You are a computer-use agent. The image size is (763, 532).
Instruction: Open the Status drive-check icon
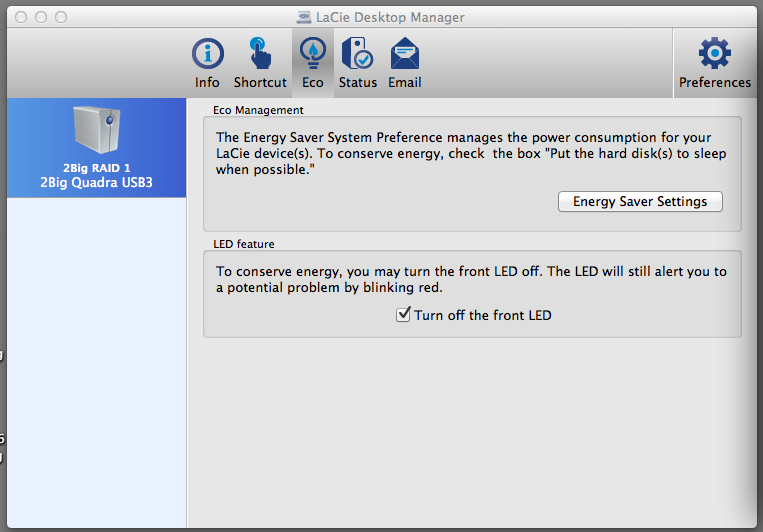(358, 53)
